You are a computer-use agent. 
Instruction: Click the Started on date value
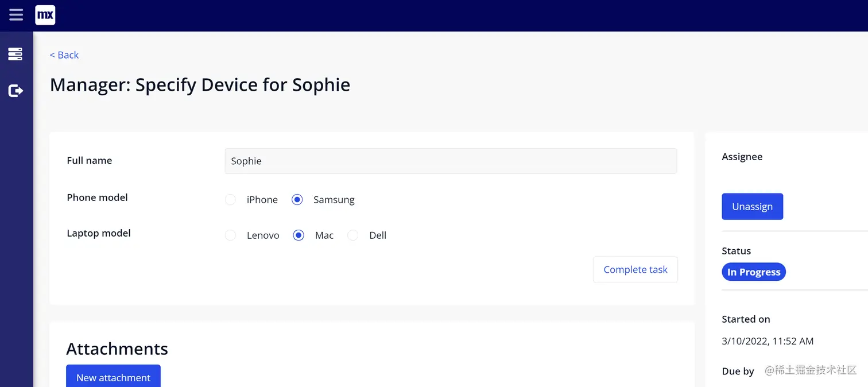pos(768,341)
